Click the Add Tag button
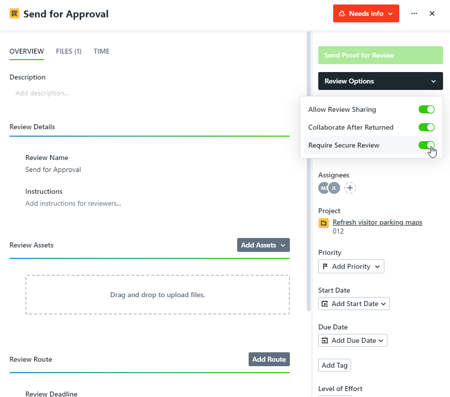 coord(334,365)
